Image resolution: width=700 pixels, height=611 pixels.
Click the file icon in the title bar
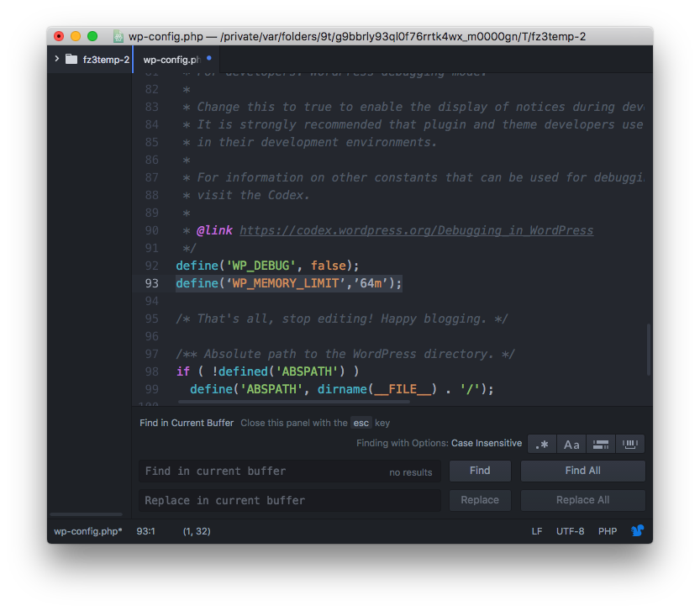[118, 36]
